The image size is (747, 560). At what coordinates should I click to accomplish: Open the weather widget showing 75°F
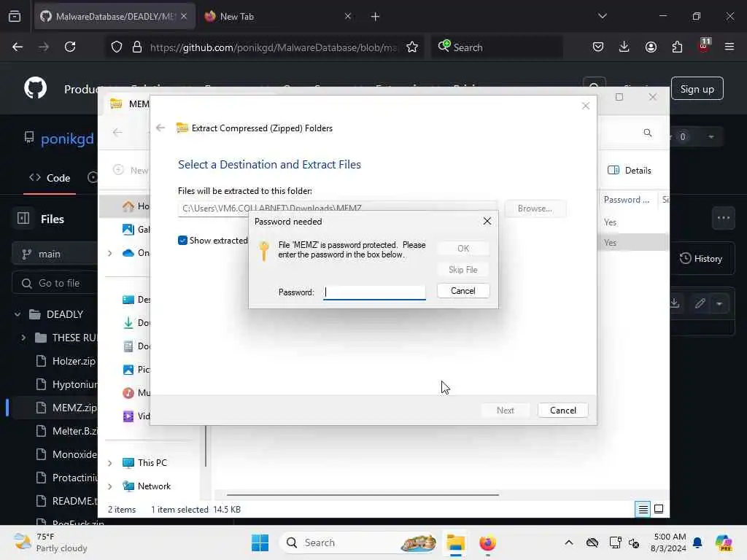pos(50,542)
